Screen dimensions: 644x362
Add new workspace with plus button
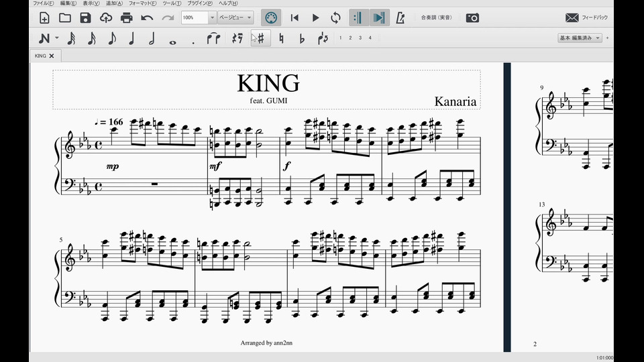point(608,38)
